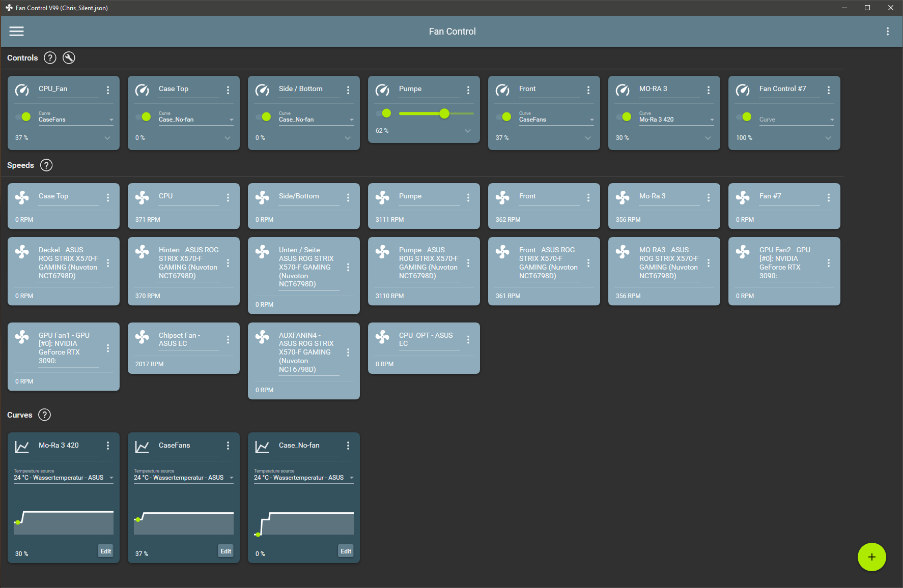Toggle the Pumpe control switch
Viewport: 903px width, 588px height.
tap(383, 113)
